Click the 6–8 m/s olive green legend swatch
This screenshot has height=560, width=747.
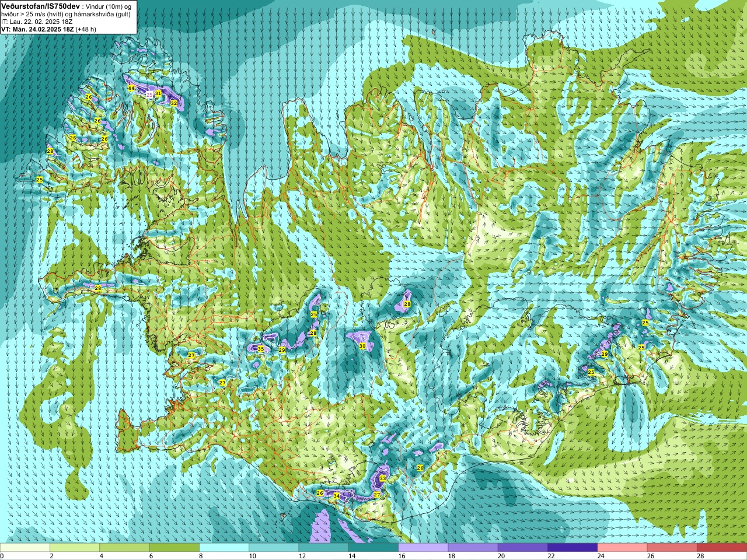click(174, 548)
